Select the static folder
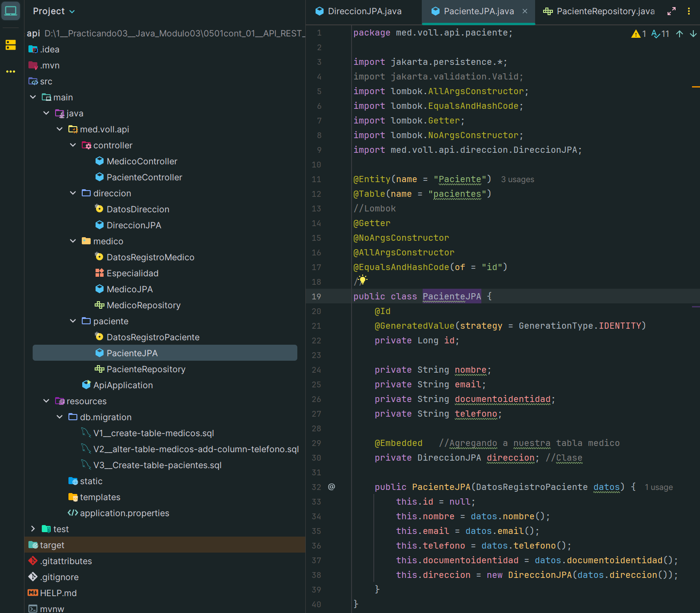This screenshot has width=700, height=613. pyautogui.click(x=85, y=481)
